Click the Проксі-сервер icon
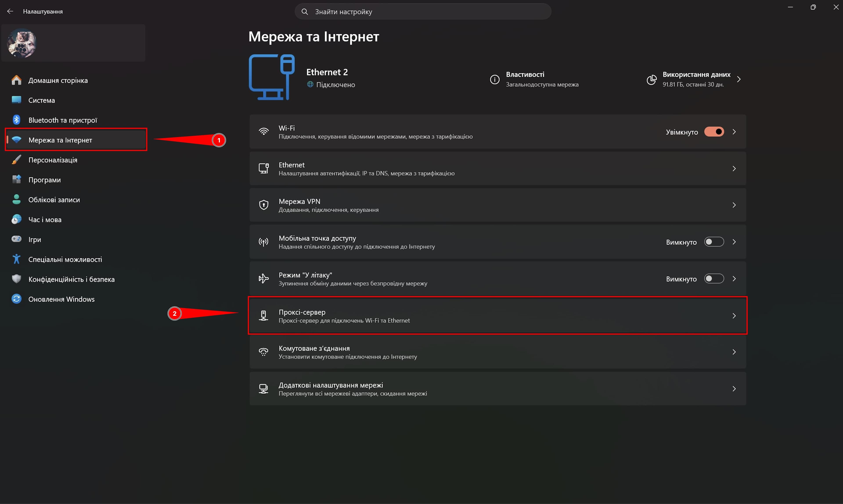 point(264,316)
